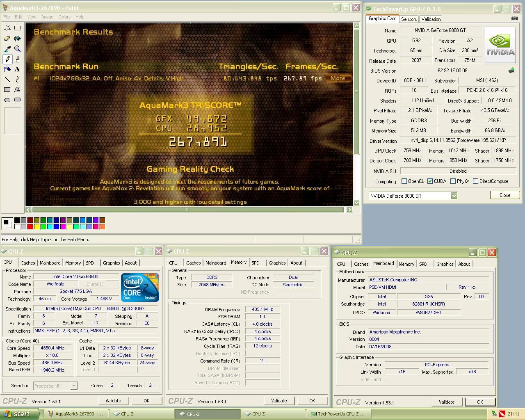This screenshot has width=525, height=420.
Task: Pick the bright green swatch in the Paint palette
Action: (x=43, y=226)
